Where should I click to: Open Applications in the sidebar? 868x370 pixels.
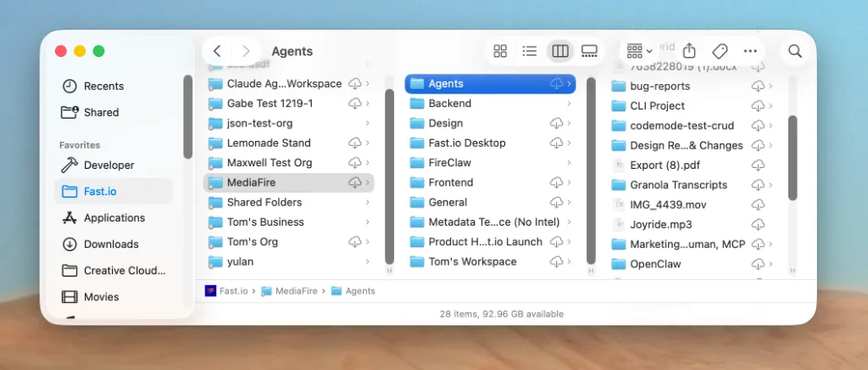[114, 218]
